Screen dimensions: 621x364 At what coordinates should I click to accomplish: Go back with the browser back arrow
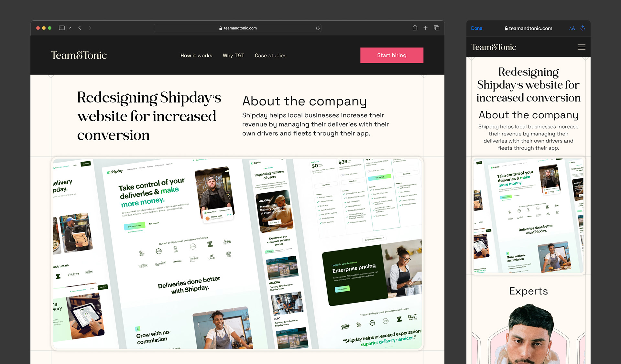pyautogui.click(x=80, y=28)
